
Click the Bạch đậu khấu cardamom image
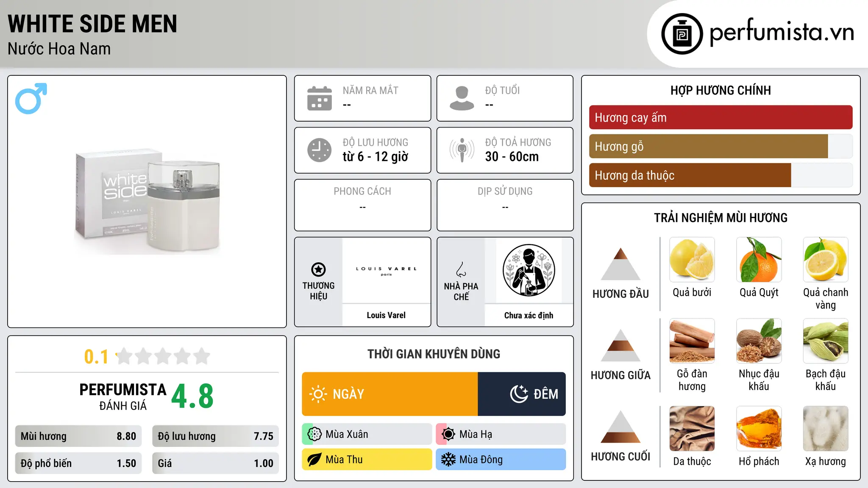[x=826, y=341]
